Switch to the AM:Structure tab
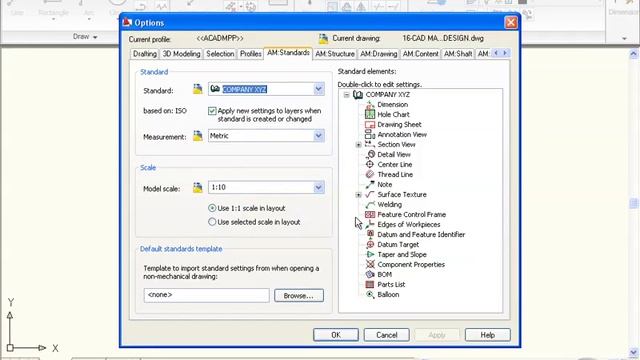The image size is (640, 360). click(x=335, y=54)
